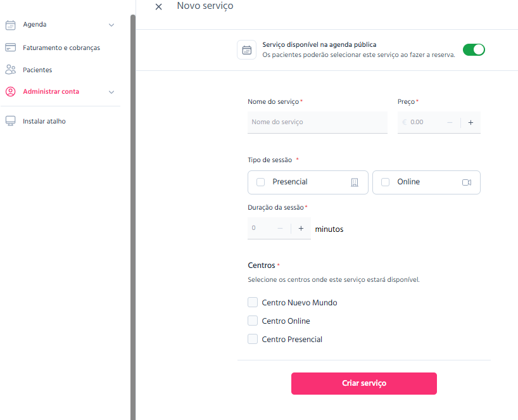Screen dimensions: 518x420
Task: Click the building icon in Presencial option
Action: [355, 182]
